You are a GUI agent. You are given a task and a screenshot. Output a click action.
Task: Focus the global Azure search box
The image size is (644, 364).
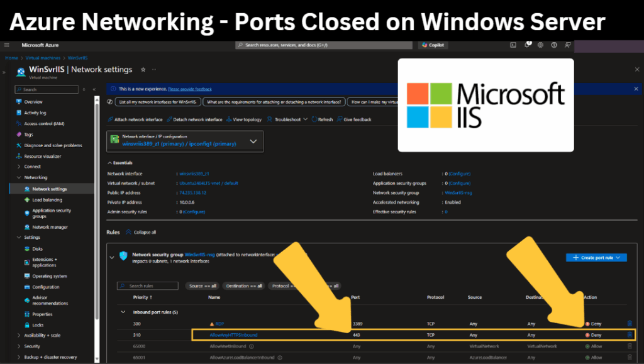(324, 45)
